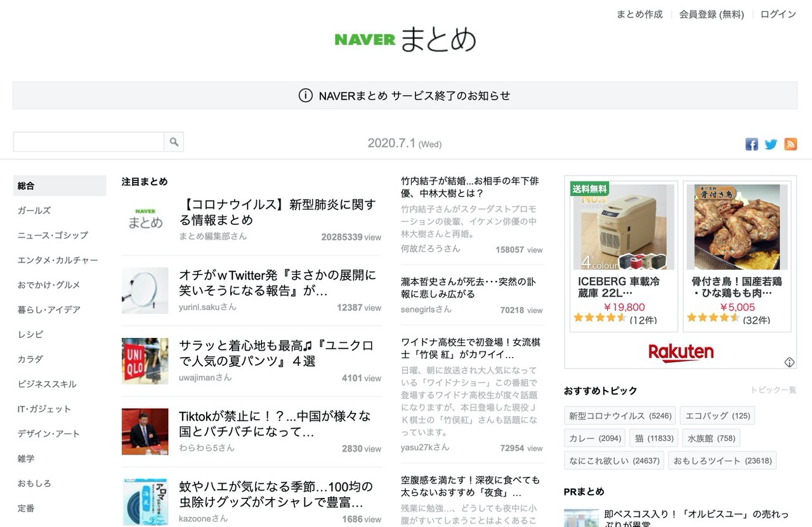Open the オチがｗTwitter発 article title
The width and height of the screenshot is (812, 527).
[x=277, y=283]
